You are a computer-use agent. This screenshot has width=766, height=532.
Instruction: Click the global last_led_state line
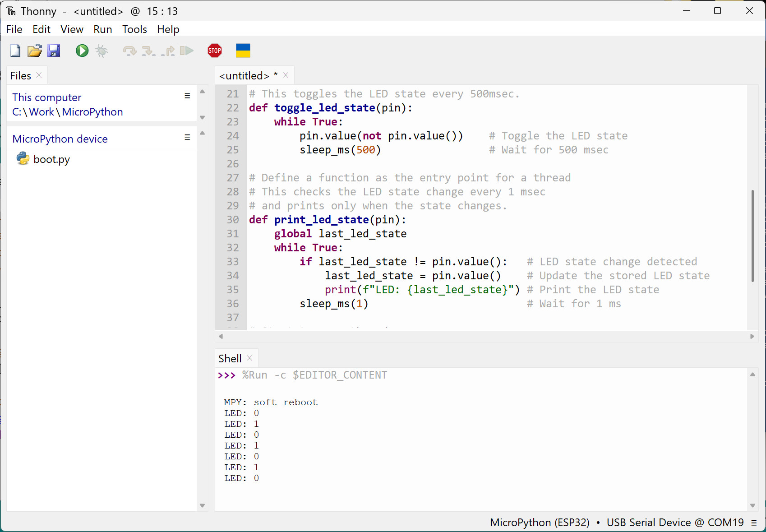click(x=341, y=234)
